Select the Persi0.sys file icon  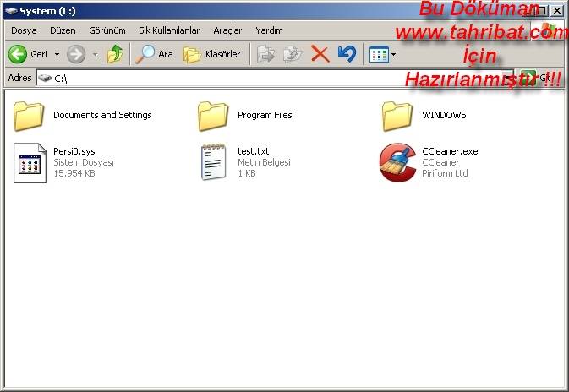[30, 163]
